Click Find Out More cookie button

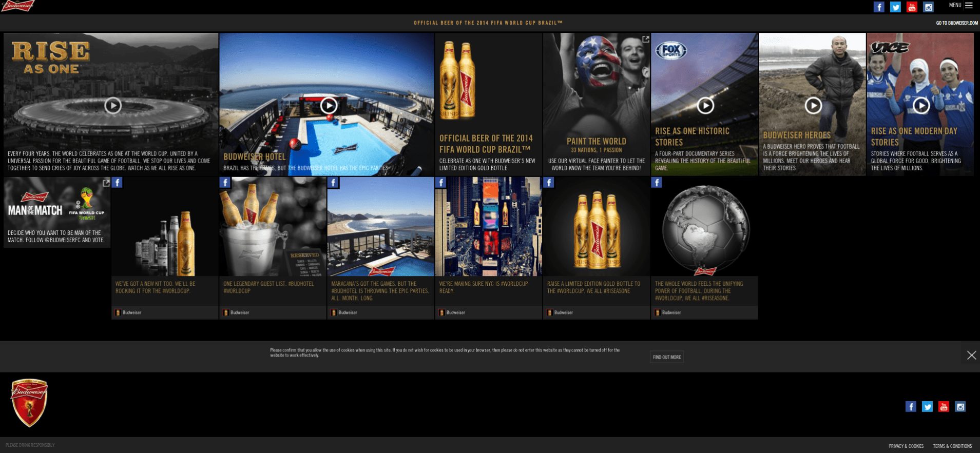tap(667, 357)
